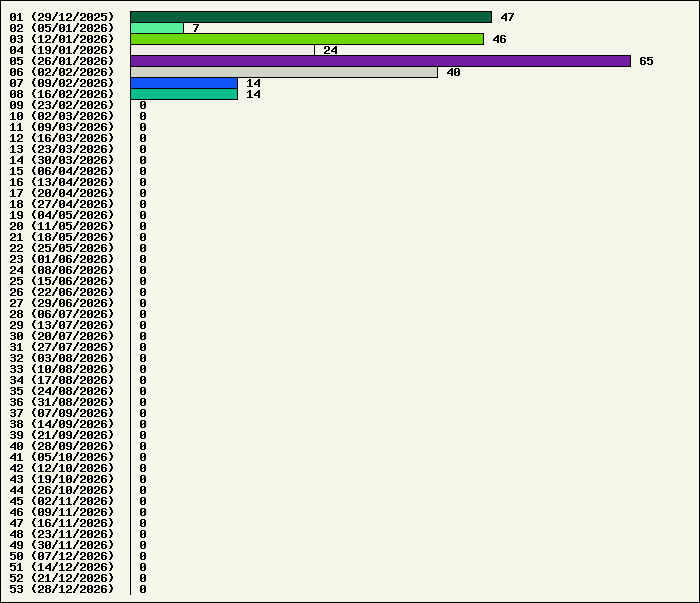
Task: Select the row label 05 (26/01/2026)
Action: point(62,61)
